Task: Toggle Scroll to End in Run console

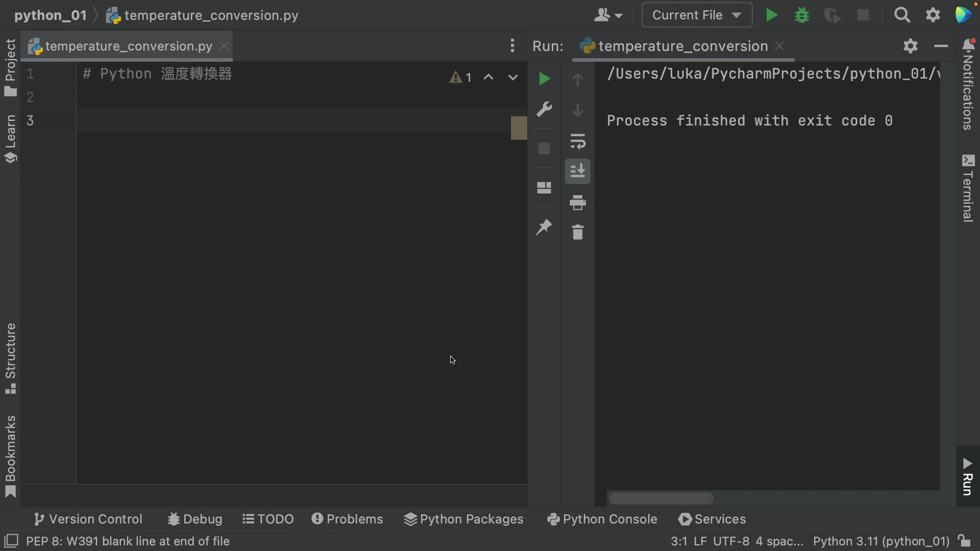Action: click(x=577, y=171)
